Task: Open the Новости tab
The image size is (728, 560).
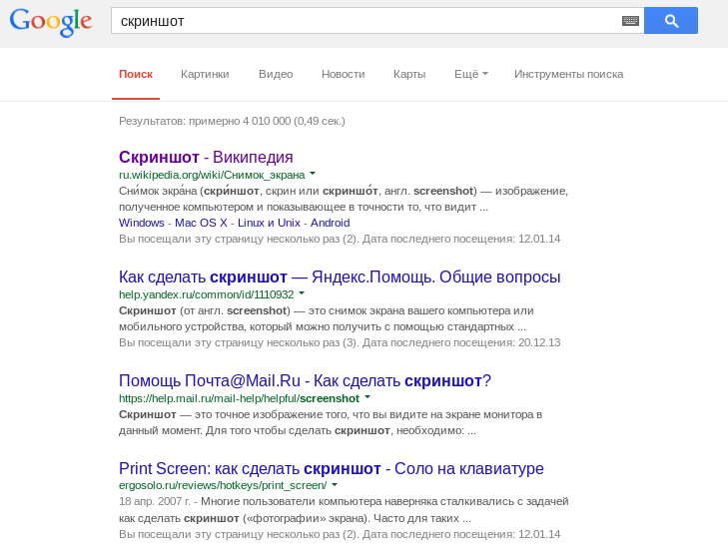Action: click(344, 74)
